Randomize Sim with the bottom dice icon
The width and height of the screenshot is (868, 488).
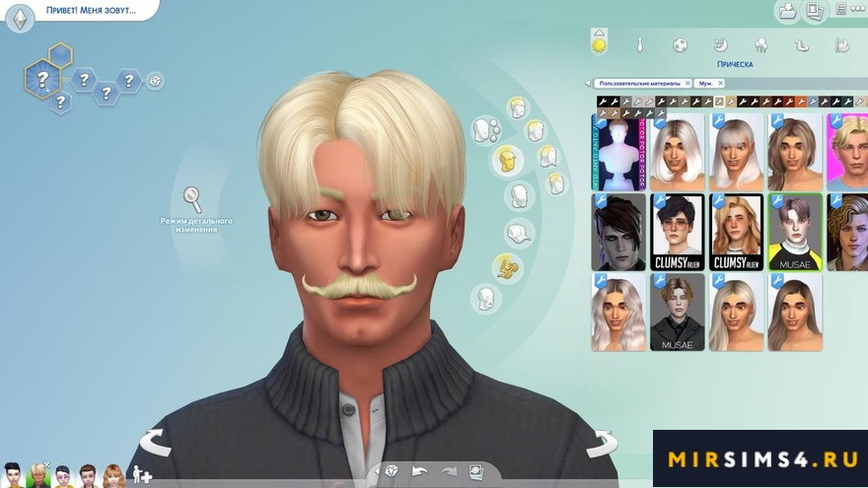pyautogui.click(x=392, y=471)
